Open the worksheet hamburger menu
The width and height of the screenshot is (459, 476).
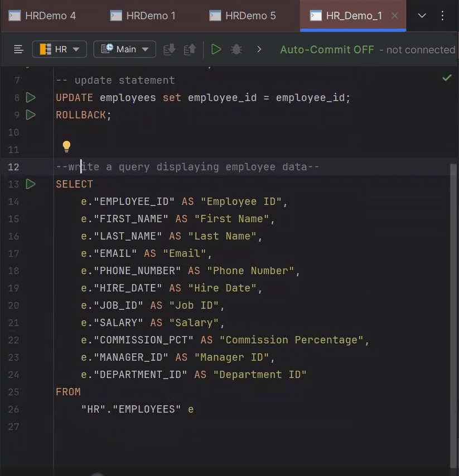click(18, 49)
